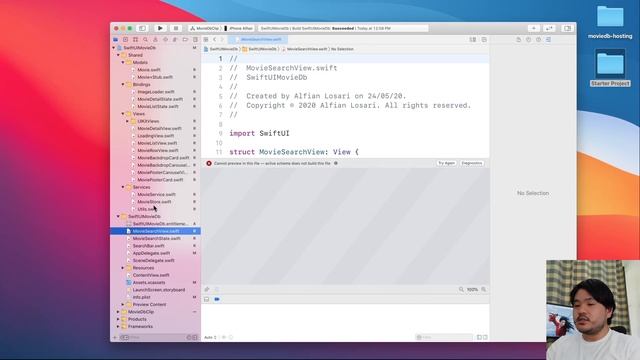Show the History inspector
Screen dimensions: 640x360
coord(529,40)
